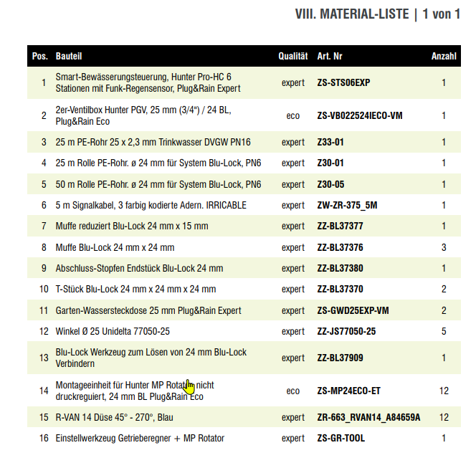This screenshot has width=476, height=463.
Task: Select the R-VAN 14 Düse row
Action: tap(244, 417)
